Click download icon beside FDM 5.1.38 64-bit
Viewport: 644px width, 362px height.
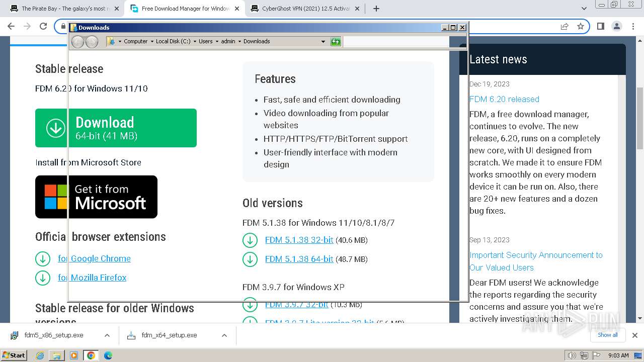[250, 259]
